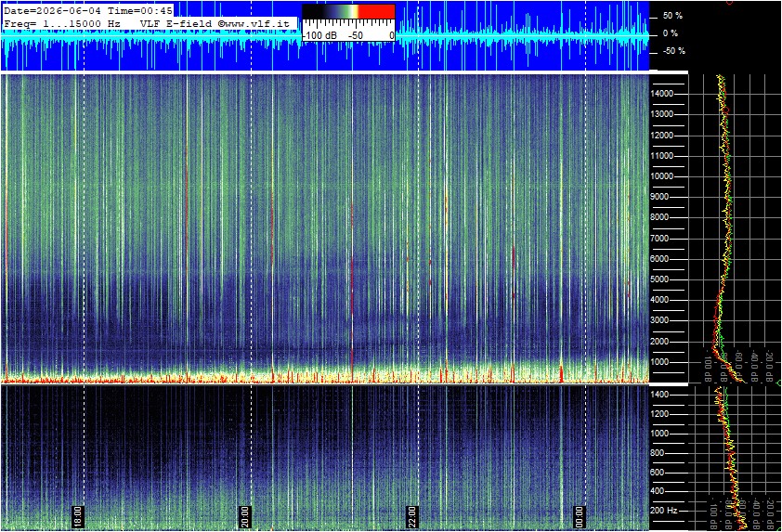Click the '-20.0 dB' label of lower spectrum graph
782x532 pixels.
click(769, 513)
